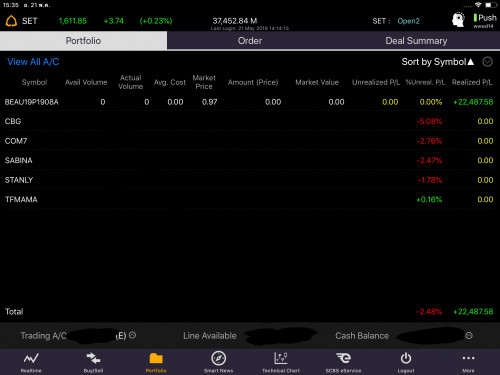The image size is (500, 375).
Task: Click the Total -2.48% value
Action: tap(429, 312)
